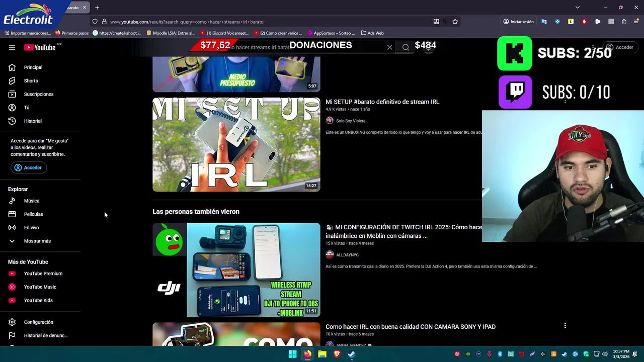This screenshot has height=362, width=644.
Task: Open the MI CONFIGURACIÓN DE TWITCH IRL 2025 title
Action: pyautogui.click(x=404, y=231)
